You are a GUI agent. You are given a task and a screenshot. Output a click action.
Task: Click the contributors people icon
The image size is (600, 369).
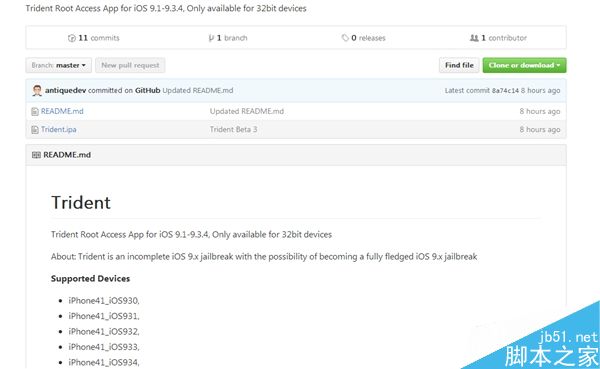[x=474, y=38]
